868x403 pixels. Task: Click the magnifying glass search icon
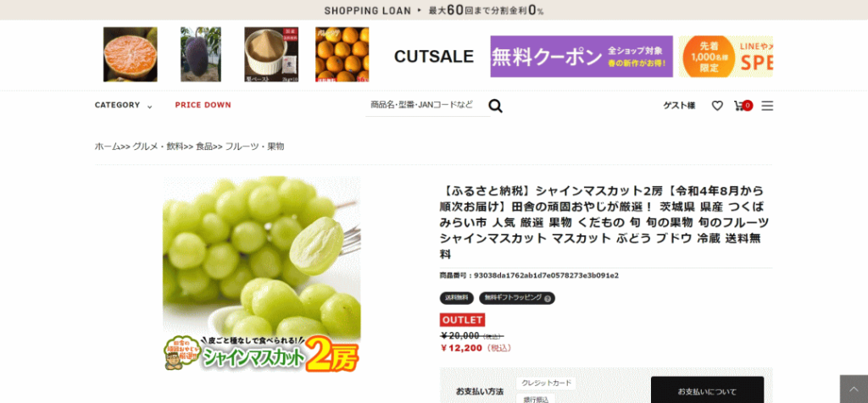495,106
